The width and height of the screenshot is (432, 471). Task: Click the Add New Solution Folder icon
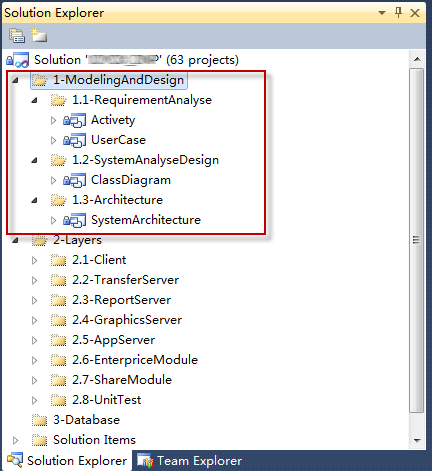click(39, 35)
